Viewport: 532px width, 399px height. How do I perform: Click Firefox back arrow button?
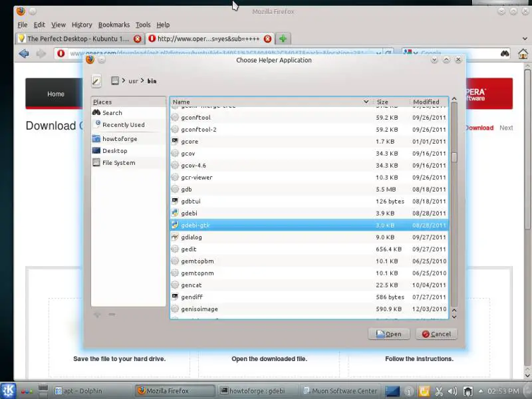(24, 54)
